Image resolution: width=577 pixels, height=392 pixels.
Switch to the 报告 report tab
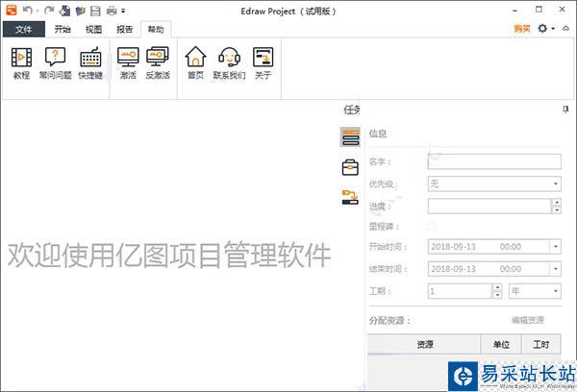[x=124, y=29]
